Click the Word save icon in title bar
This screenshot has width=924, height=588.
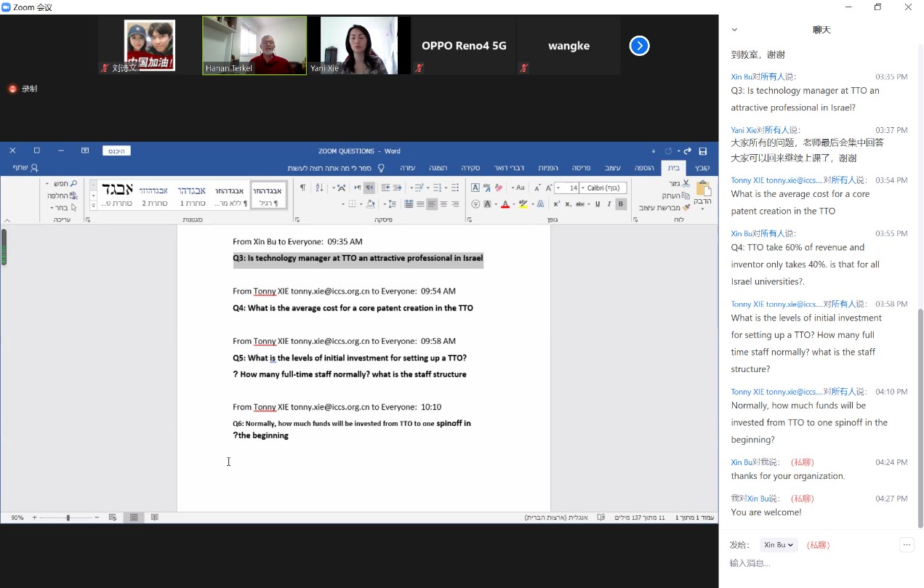[x=702, y=151]
